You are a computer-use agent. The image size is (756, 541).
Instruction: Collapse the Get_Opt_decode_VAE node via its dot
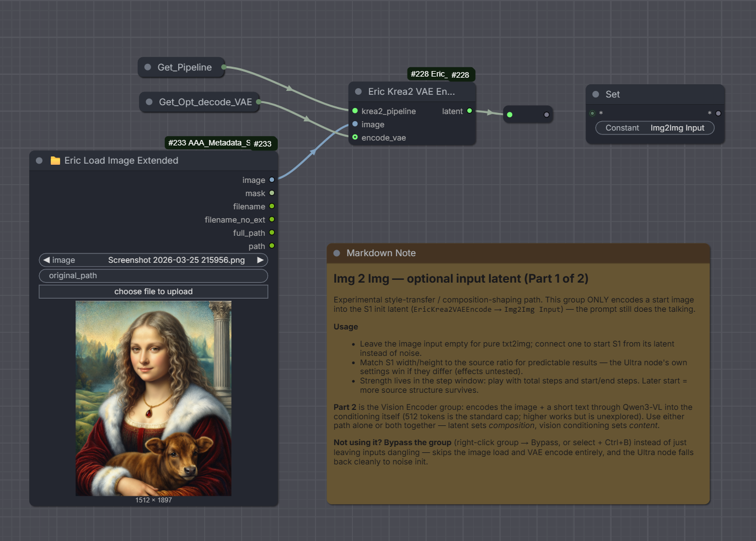(x=149, y=102)
